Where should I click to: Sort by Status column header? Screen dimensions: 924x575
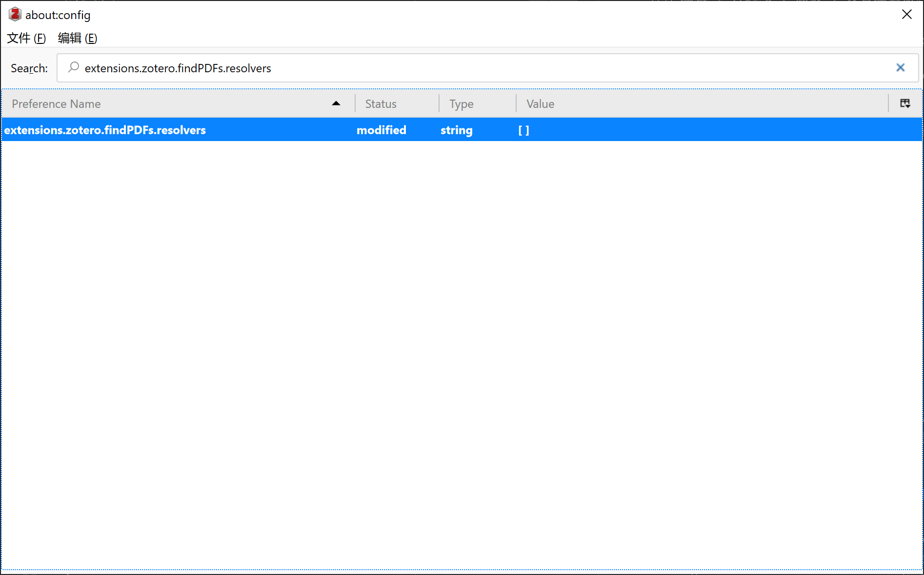[397, 103]
